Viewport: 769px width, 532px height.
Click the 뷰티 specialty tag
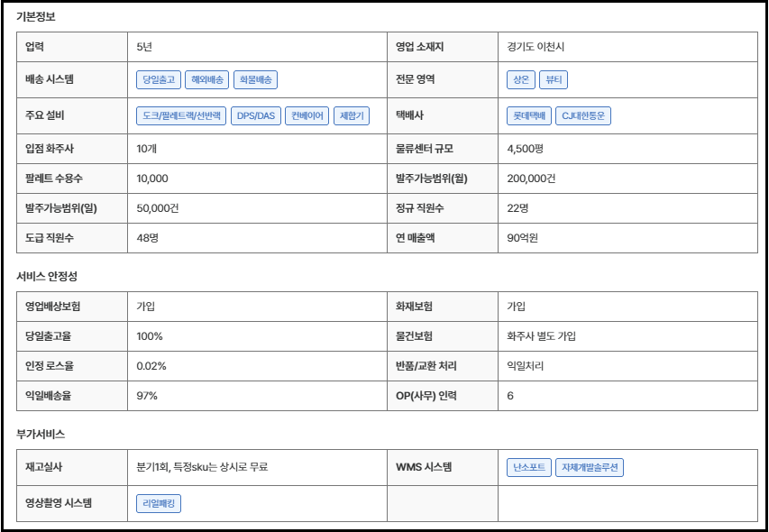tap(554, 79)
